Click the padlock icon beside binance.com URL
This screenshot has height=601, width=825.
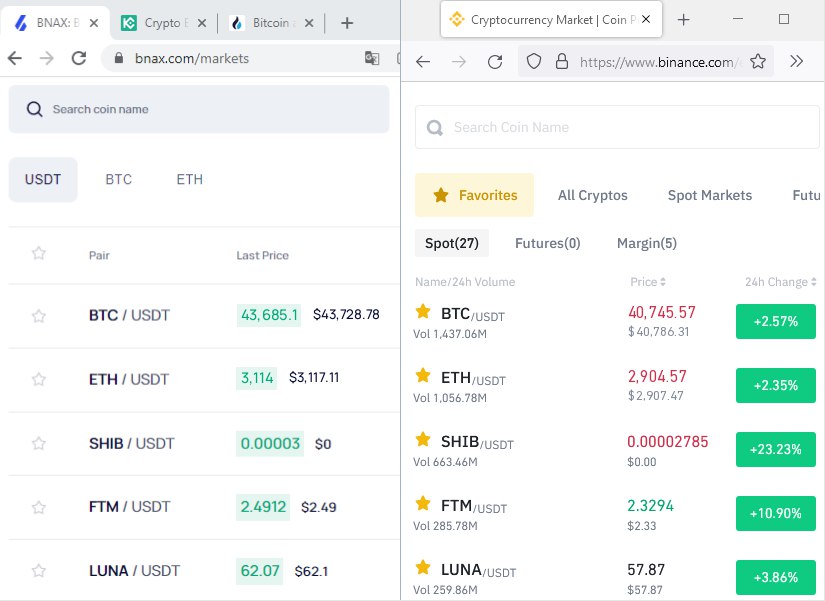[x=562, y=62]
